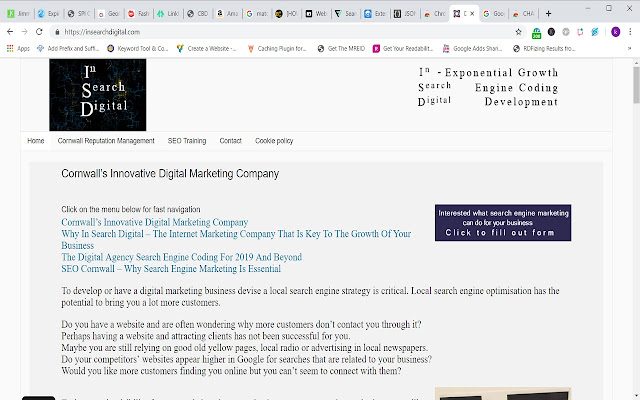Open the Chrome three-dot menu
The height and width of the screenshot is (400, 640).
click(x=630, y=32)
